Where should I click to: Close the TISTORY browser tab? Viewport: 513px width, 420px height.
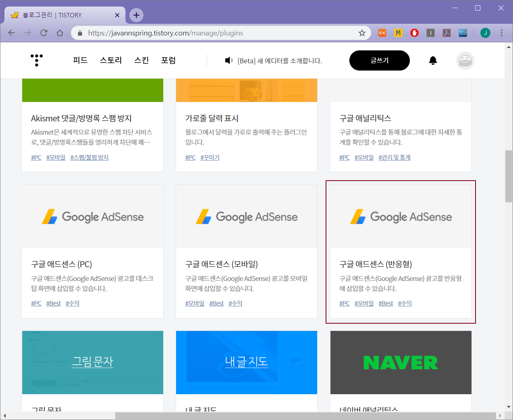click(x=117, y=15)
